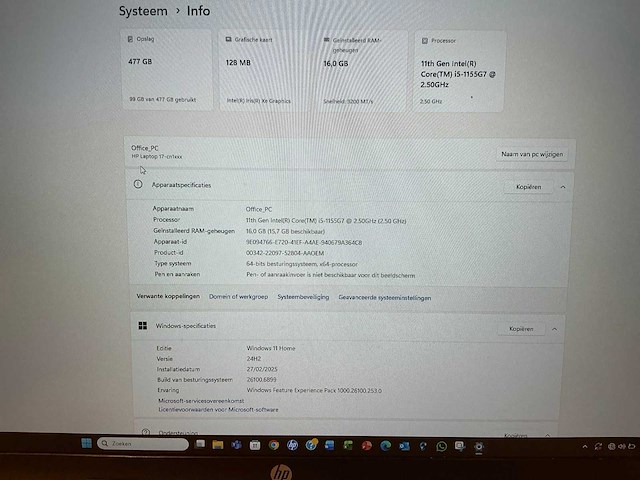Click the 64-bits besturingssysteem system type text
The height and width of the screenshot is (480, 640).
302,264
